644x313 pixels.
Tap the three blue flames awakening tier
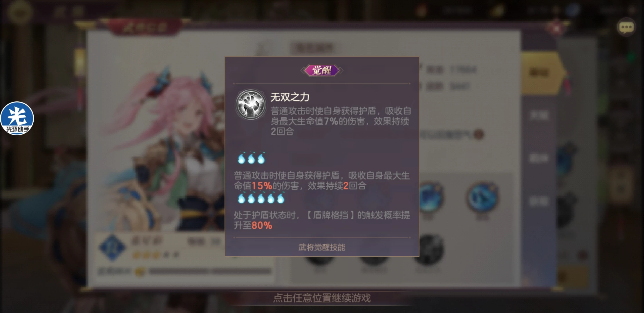click(251, 158)
